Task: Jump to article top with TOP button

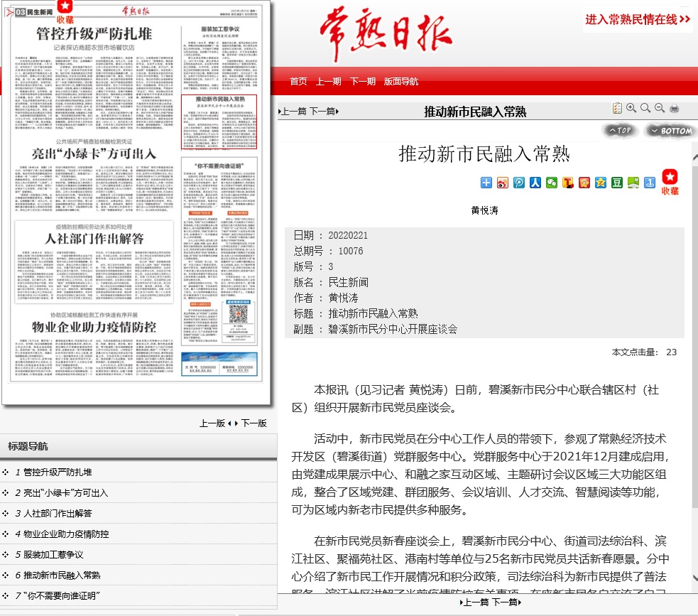Action: point(621,131)
